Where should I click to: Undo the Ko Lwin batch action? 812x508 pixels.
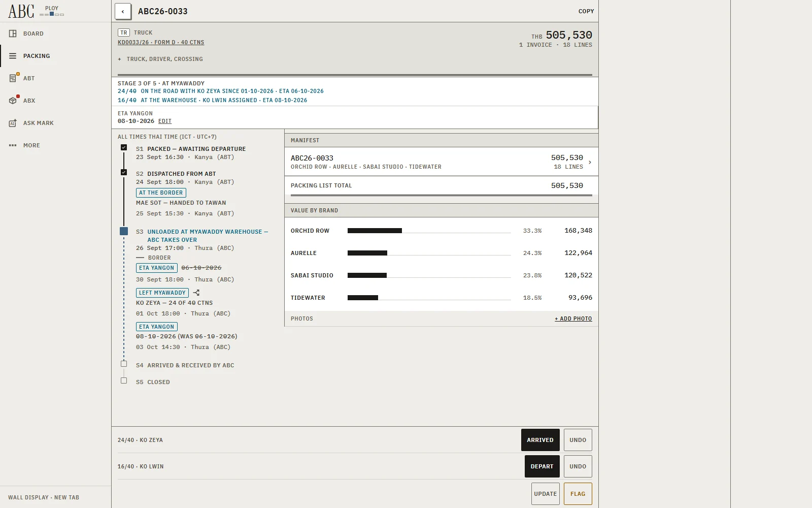578,466
